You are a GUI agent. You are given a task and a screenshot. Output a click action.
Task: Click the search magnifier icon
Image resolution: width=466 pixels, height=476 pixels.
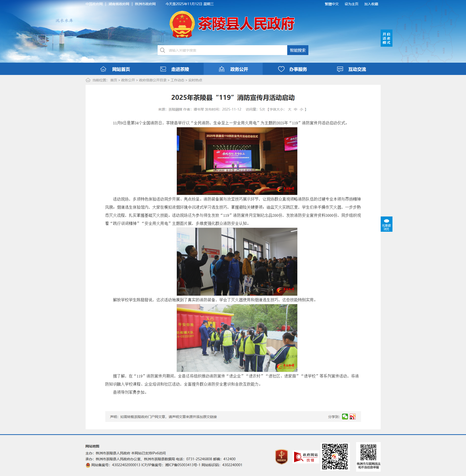pos(163,50)
